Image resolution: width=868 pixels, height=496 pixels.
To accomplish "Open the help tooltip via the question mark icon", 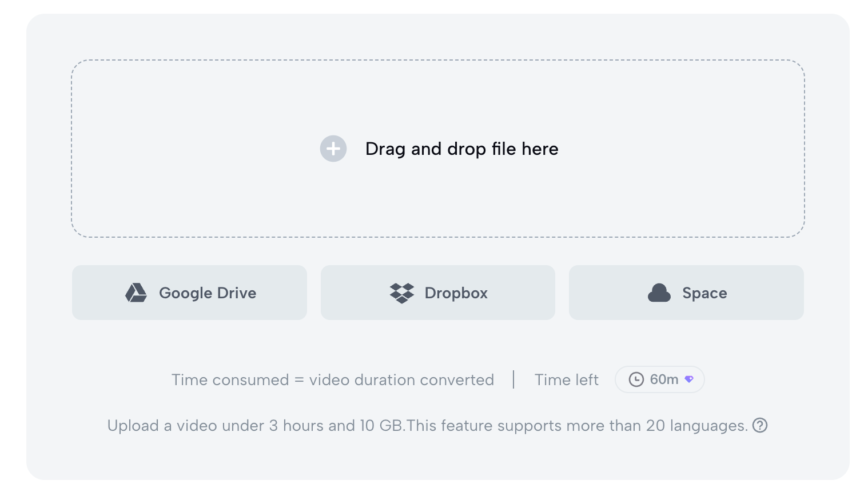I will click(760, 425).
